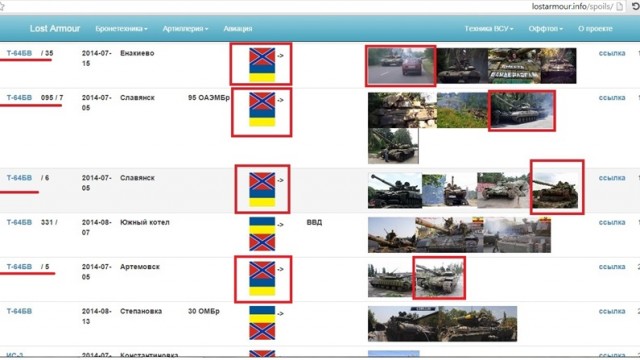This screenshot has height=360, width=640.
Task: Open last photo in Южный котел row
Action: 517,235
